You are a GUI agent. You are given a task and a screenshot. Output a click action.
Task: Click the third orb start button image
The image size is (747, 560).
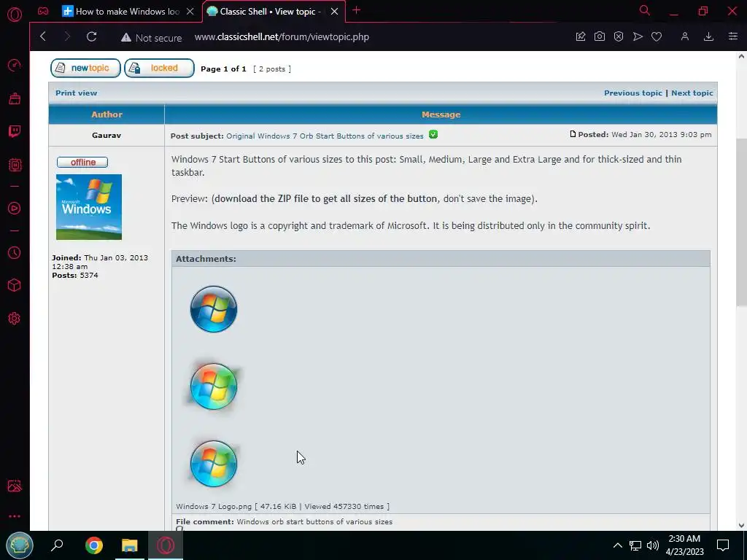214,464
